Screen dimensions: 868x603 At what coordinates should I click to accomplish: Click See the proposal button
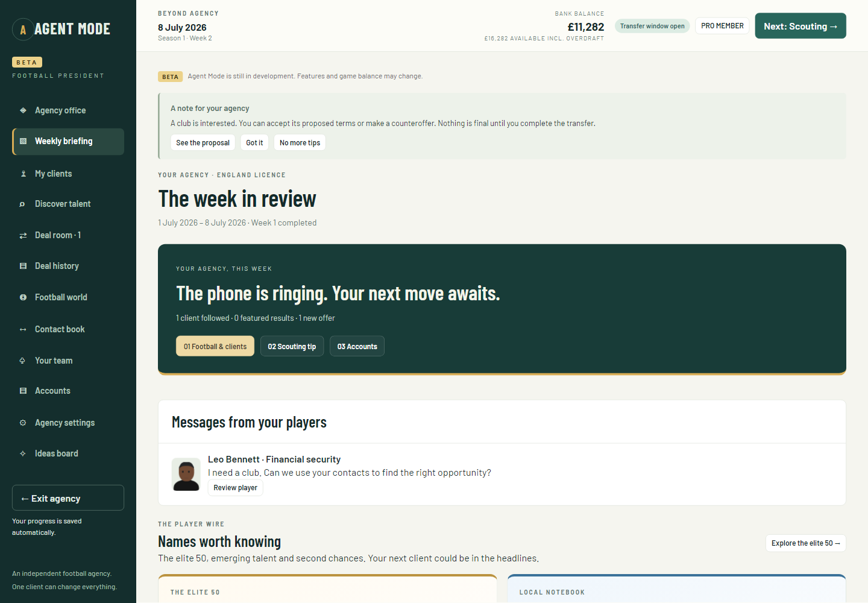[203, 142]
